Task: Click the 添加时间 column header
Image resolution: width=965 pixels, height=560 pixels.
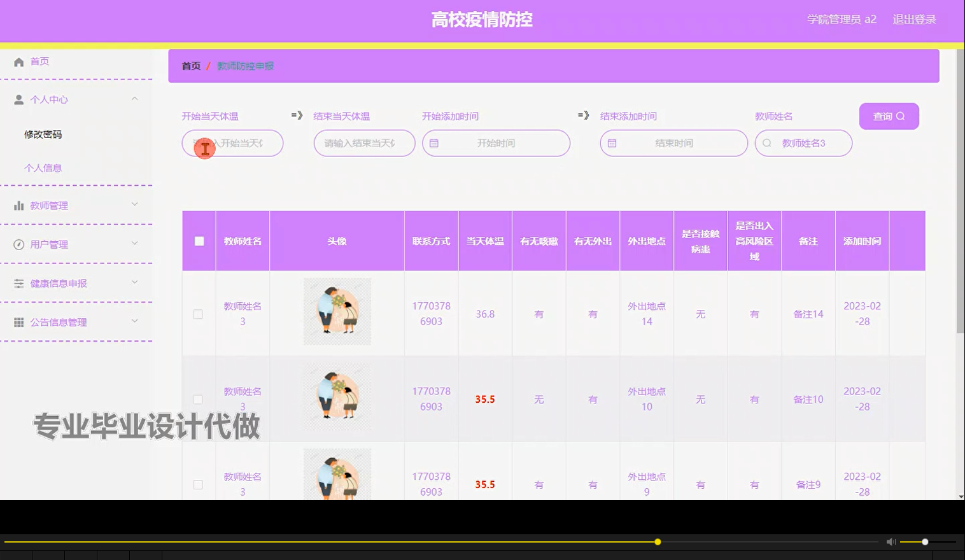Action: [862, 241]
